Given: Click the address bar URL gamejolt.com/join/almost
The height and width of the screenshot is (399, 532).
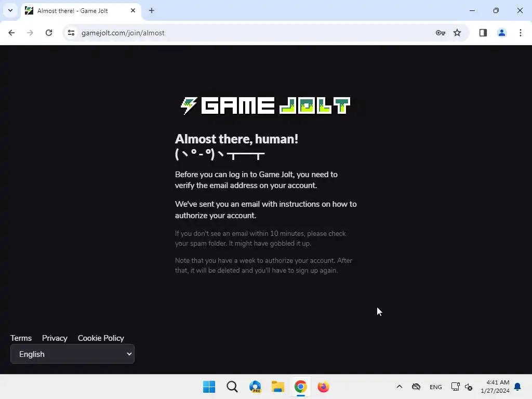Looking at the screenshot, I should (x=123, y=33).
